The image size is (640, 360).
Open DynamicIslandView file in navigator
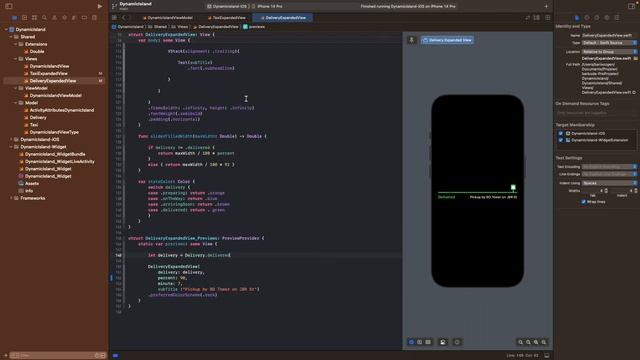[49, 66]
